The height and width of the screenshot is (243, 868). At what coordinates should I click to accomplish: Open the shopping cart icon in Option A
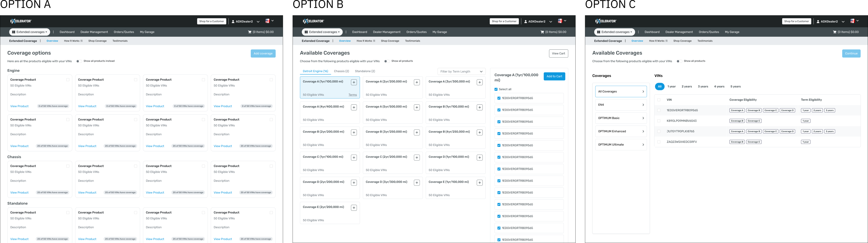[250, 32]
